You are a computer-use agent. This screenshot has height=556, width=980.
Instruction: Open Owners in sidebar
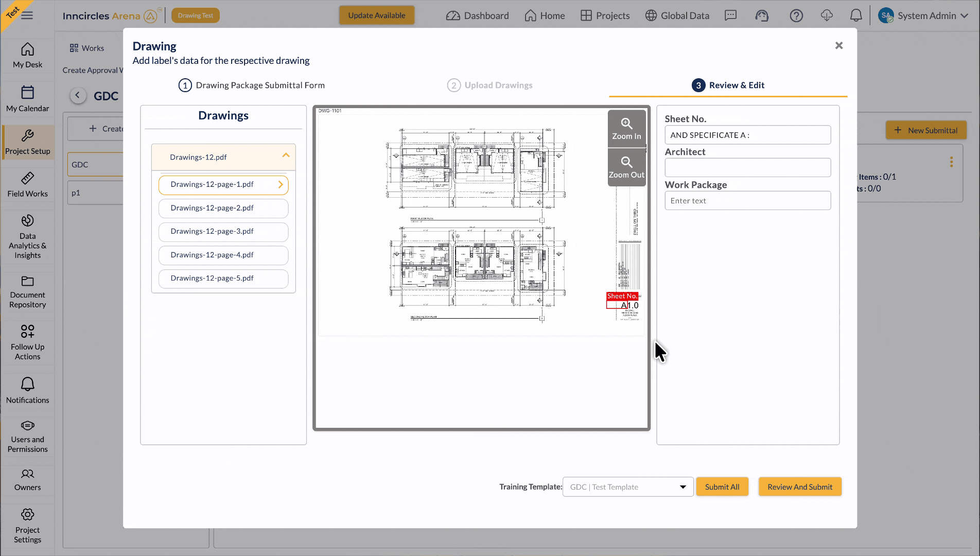[x=28, y=480]
